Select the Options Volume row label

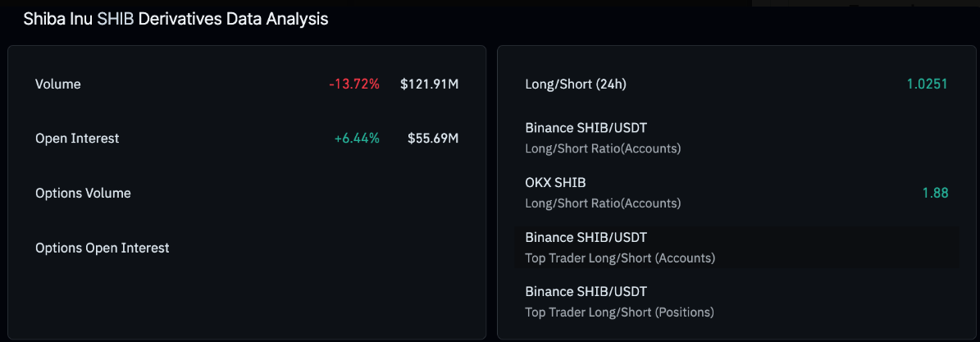(x=83, y=194)
